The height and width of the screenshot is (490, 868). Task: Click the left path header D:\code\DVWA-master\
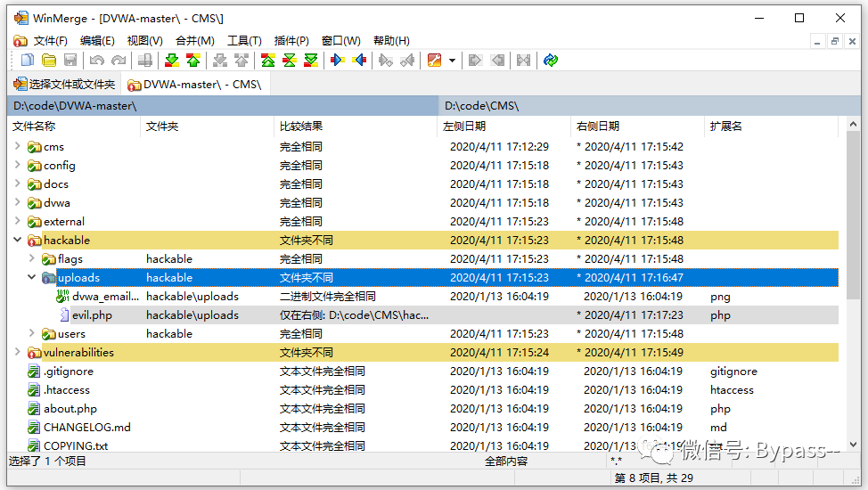coord(223,105)
